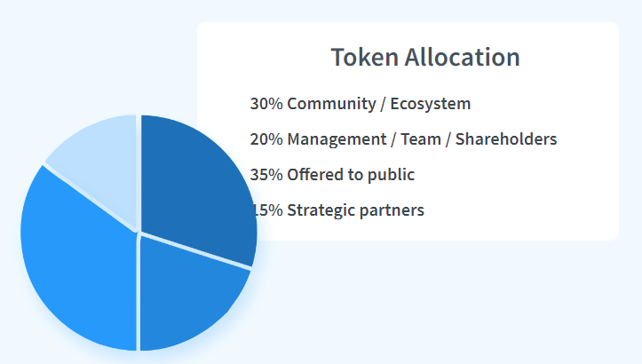Click the word Management in the legend
This screenshot has width=642, height=364.
(336, 139)
